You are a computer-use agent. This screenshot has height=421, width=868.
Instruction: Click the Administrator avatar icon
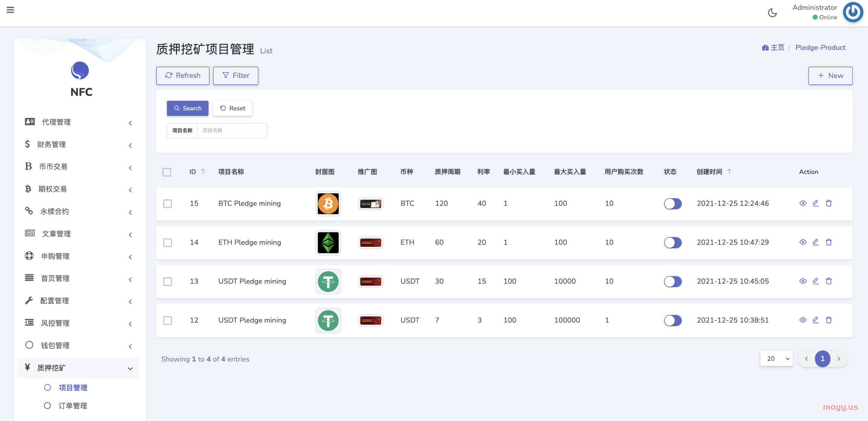[x=853, y=12]
